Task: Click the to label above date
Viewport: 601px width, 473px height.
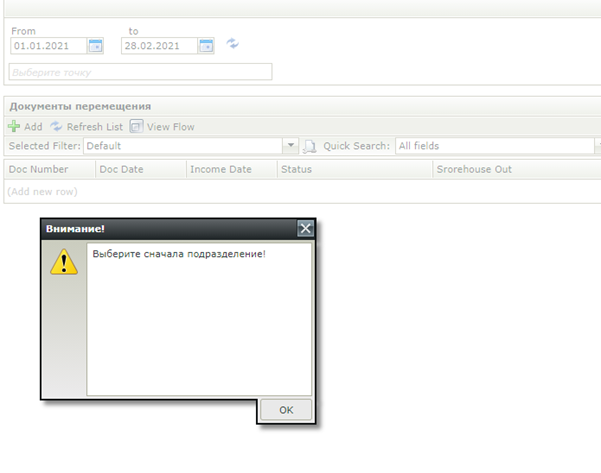Action: [x=133, y=31]
